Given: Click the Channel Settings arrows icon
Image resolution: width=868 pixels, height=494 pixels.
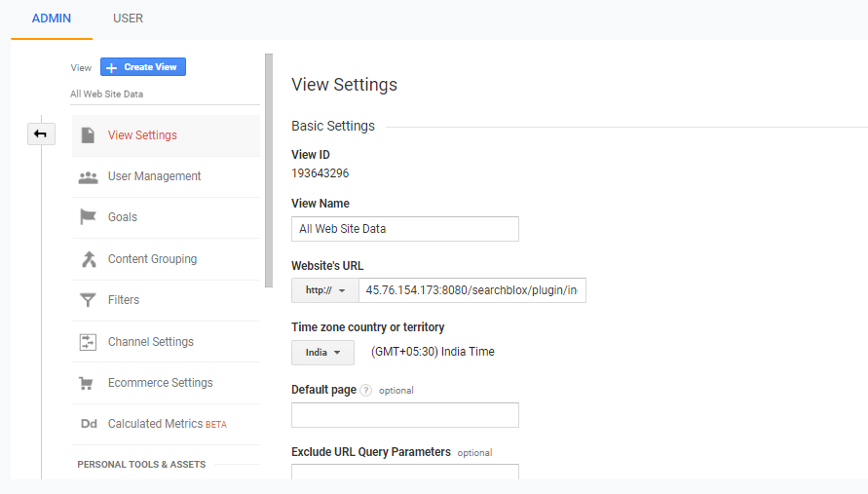Looking at the screenshot, I should pos(89,342).
